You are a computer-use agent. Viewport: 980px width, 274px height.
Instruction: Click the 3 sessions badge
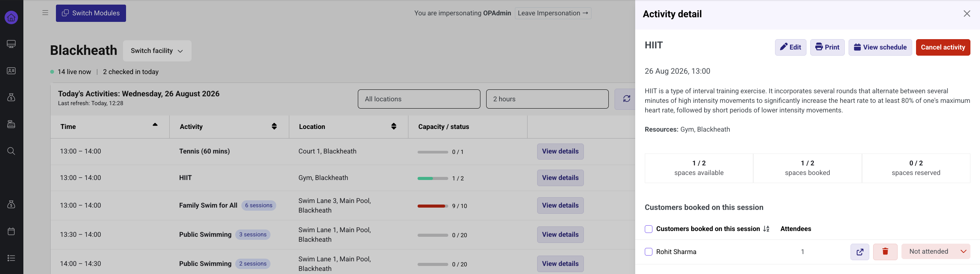[253, 234]
